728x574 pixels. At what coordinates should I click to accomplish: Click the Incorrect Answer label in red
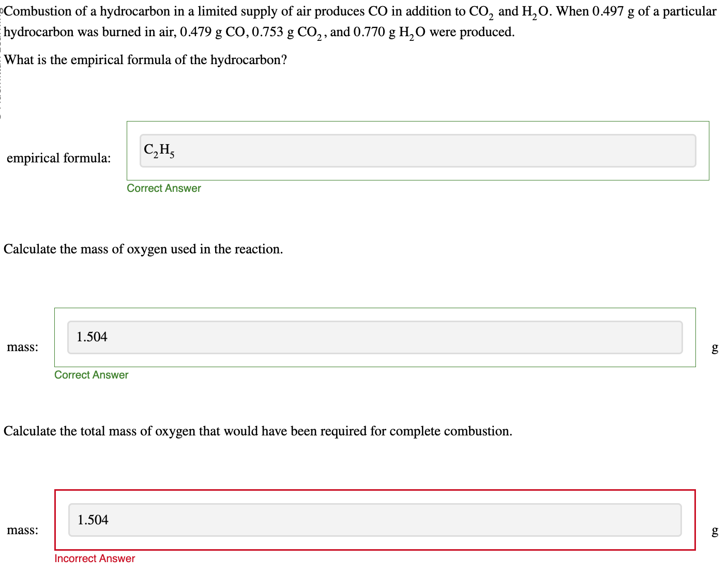pyautogui.click(x=94, y=558)
